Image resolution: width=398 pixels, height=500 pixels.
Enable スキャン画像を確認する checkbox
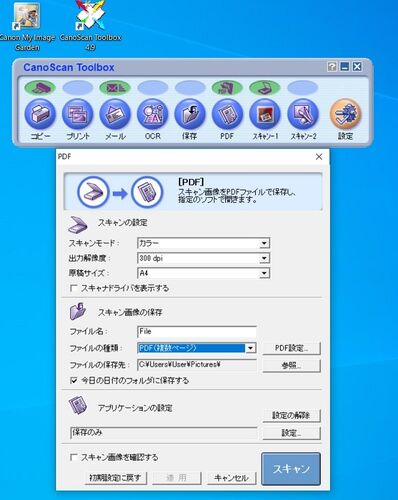coord(74,457)
